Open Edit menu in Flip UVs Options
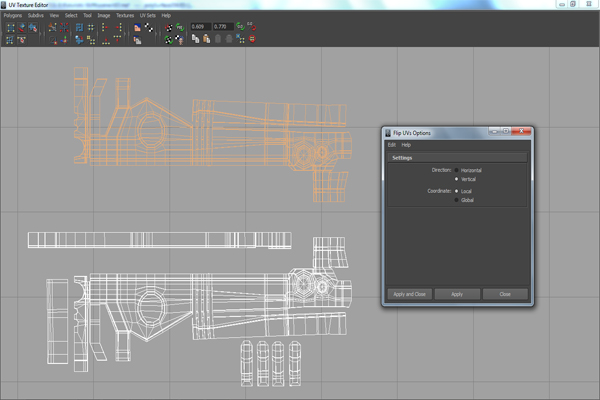 click(391, 145)
